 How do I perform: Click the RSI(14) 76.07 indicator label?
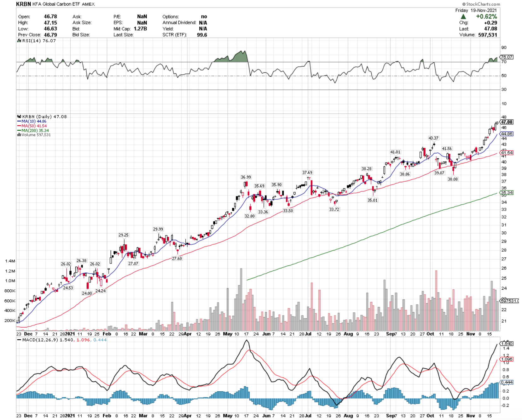tap(37, 41)
